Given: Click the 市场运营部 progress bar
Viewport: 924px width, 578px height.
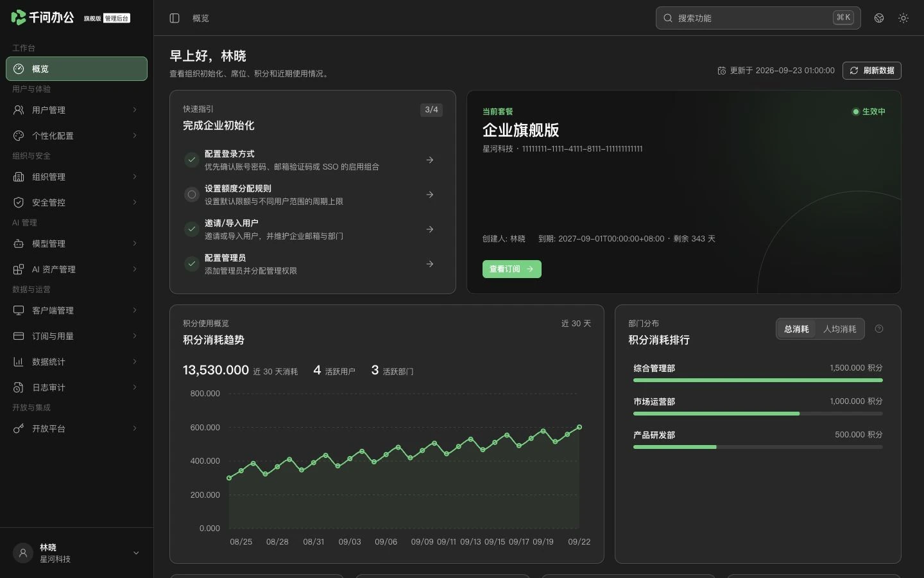Looking at the screenshot, I should pyautogui.click(x=758, y=414).
